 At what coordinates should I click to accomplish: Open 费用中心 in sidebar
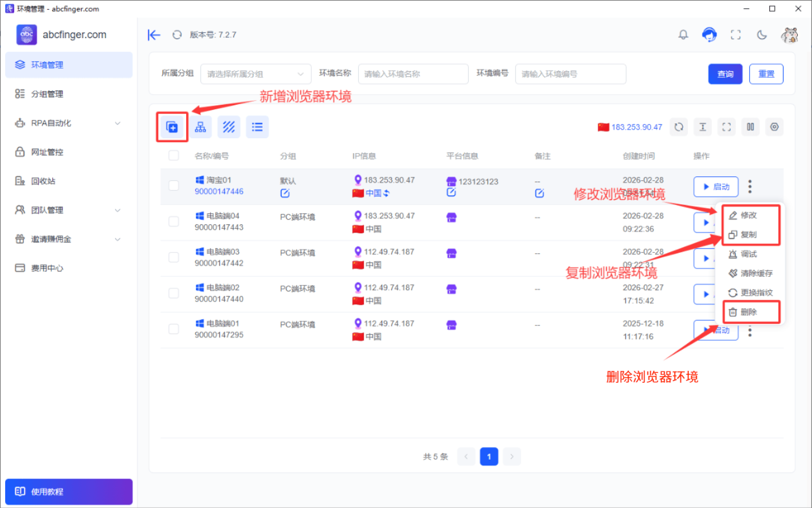[69, 268]
